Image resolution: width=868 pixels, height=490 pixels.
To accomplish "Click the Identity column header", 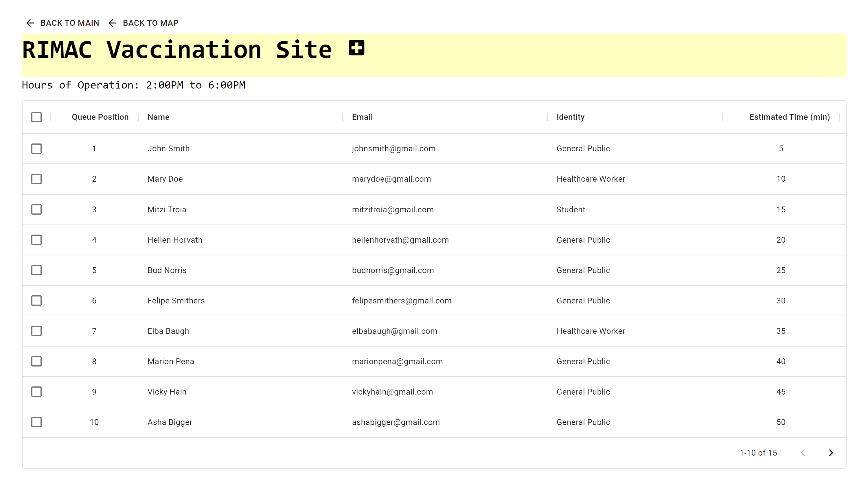I will point(570,117).
